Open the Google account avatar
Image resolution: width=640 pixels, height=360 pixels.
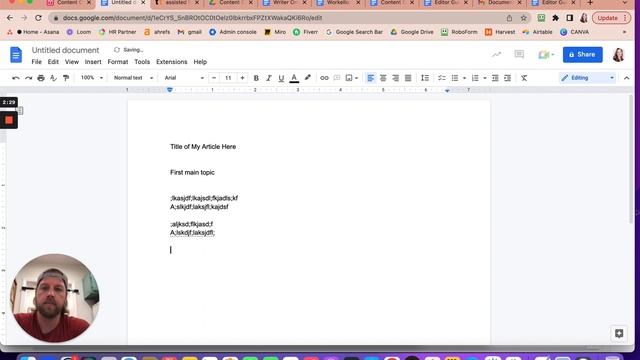coord(619,55)
